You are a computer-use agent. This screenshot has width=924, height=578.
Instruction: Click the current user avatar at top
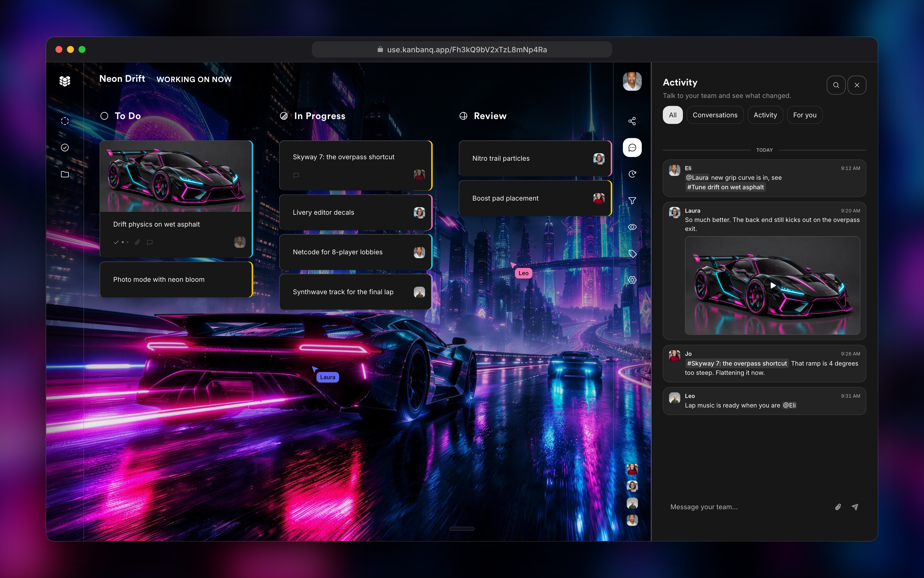(632, 81)
